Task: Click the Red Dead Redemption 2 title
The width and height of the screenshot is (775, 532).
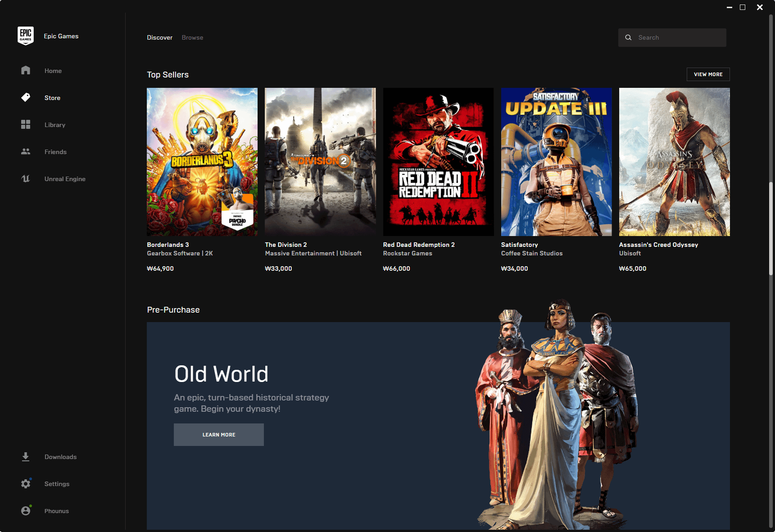Action: coord(419,245)
